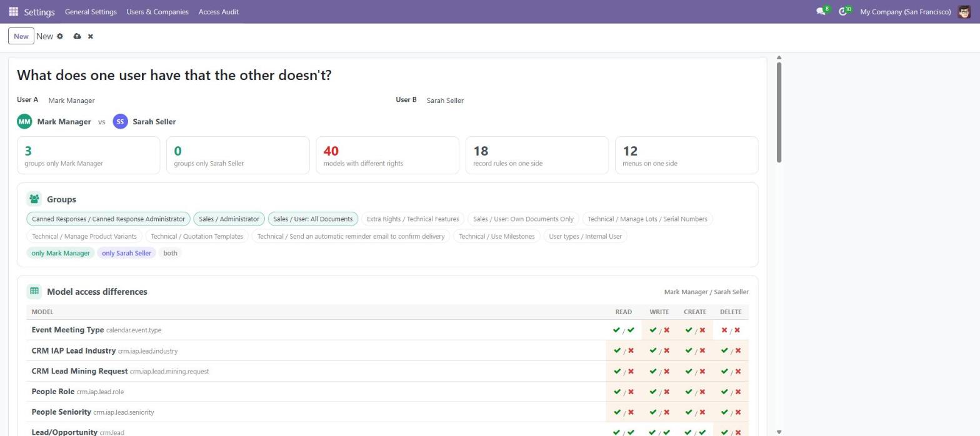Image resolution: width=980 pixels, height=436 pixels.
Task: Click People Role write rights cell
Action: click(659, 392)
